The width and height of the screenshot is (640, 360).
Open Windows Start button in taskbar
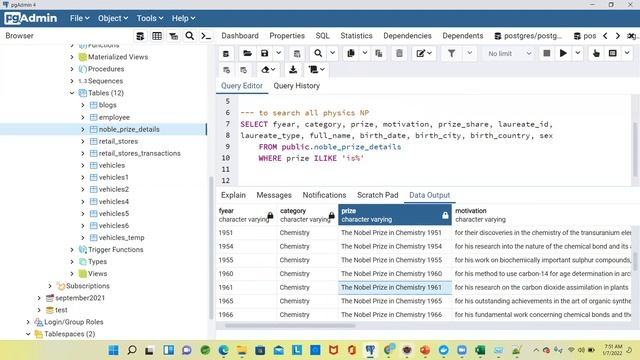pos(114,350)
